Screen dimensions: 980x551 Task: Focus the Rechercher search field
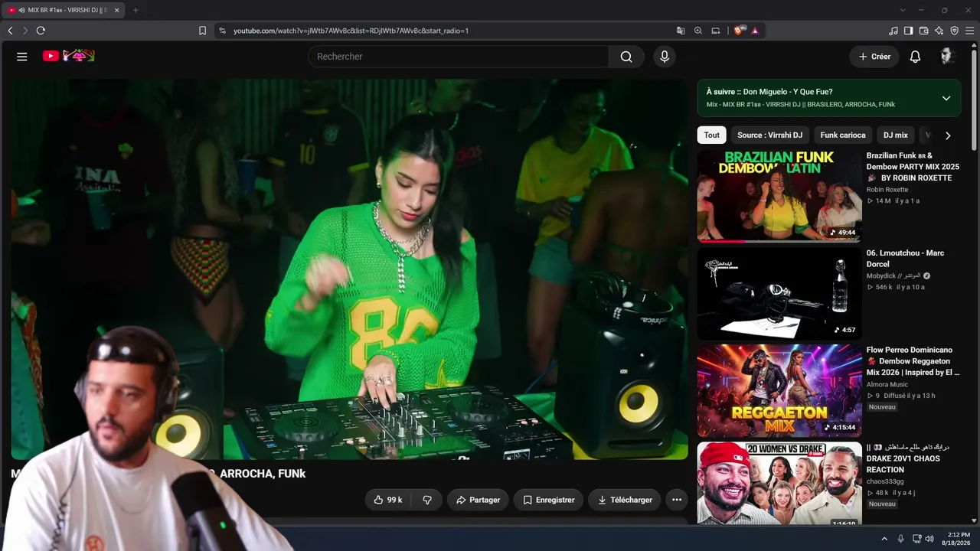tap(459, 57)
